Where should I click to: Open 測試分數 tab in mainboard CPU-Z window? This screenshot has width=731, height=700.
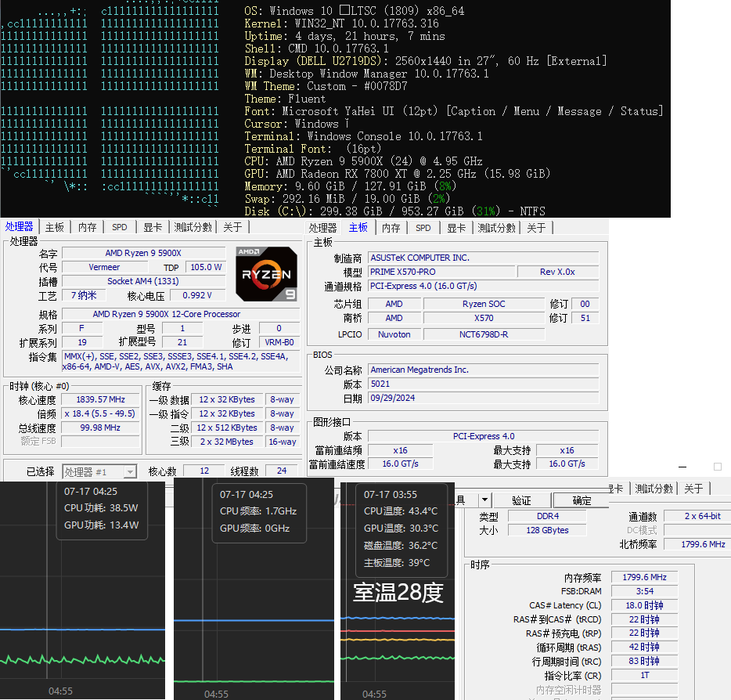tap(496, 228)
